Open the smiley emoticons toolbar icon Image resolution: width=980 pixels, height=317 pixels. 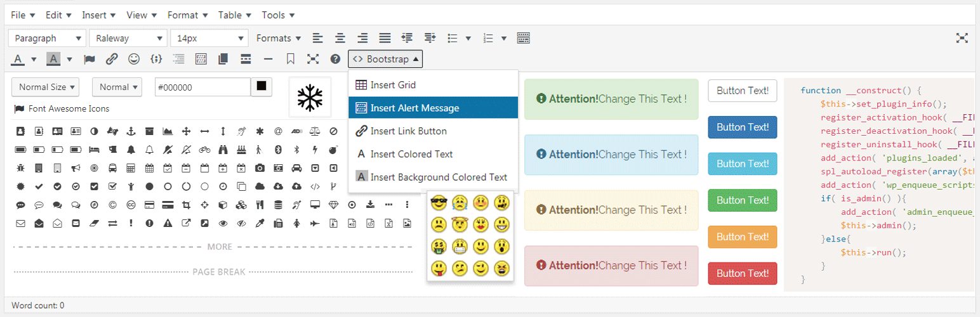tap(133, 59)
